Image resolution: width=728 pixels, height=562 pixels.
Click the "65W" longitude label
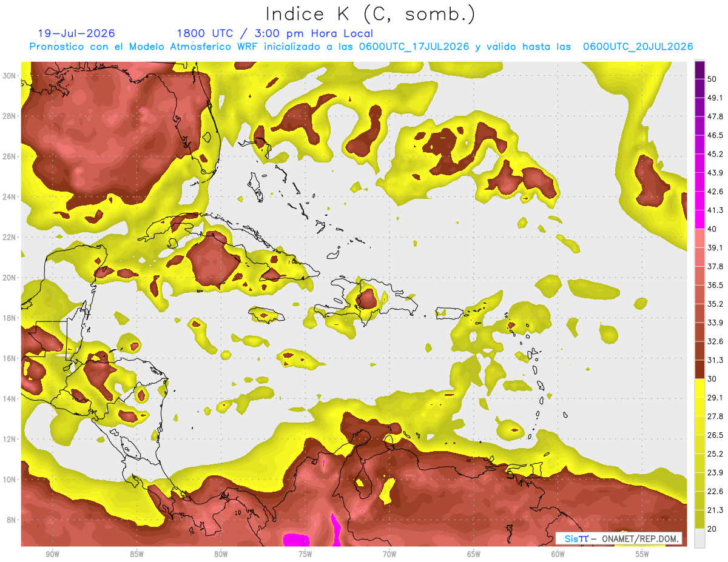[474, 554]
